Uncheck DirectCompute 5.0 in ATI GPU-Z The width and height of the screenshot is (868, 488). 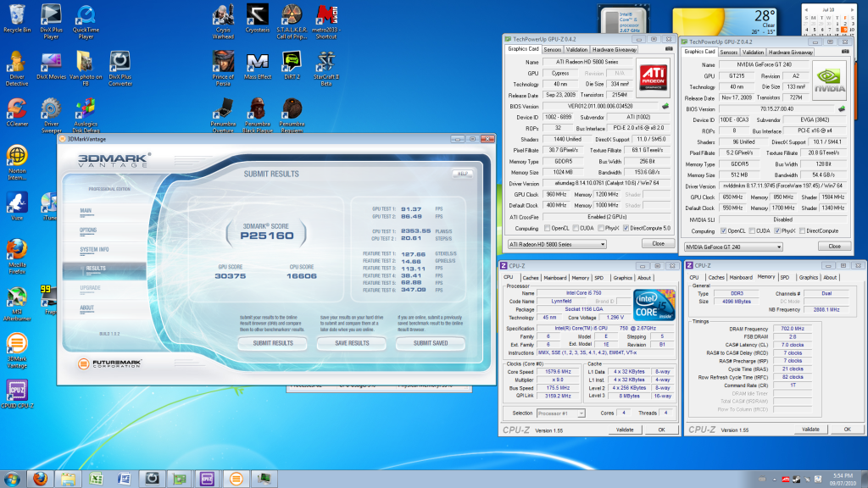pyautogui.click(x=626, y=229)
